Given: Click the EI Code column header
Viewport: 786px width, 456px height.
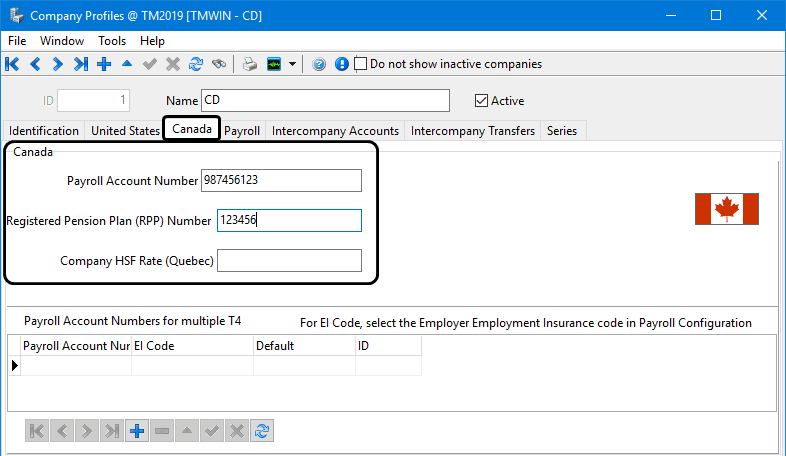Looking at the screenshot, I should pos(192,346).
